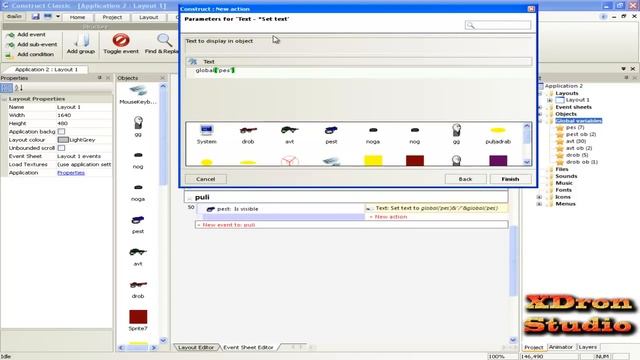Screen dimensions: 640x360
Task: Open the Project ribbon tab
Action: coord(112,17)
